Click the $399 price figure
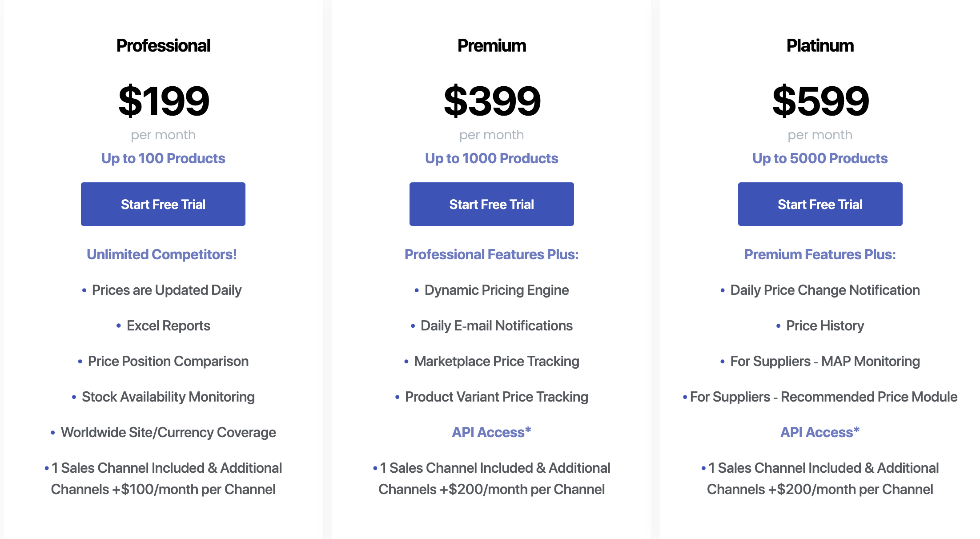This screenshot has width=980, height=539. click(492, 101)
